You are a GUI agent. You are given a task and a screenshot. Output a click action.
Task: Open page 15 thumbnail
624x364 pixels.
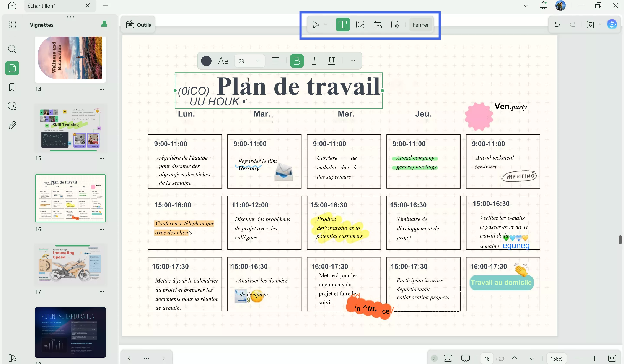point(70,128)
